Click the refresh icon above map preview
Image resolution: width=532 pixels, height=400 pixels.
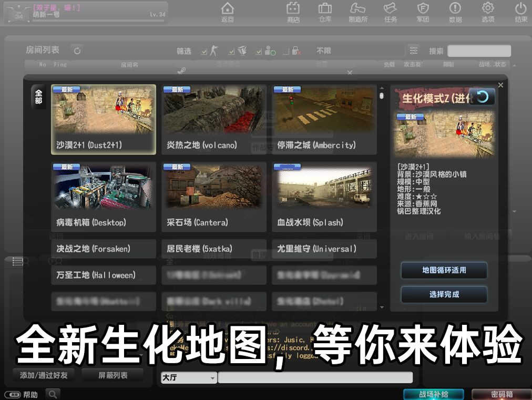482,97
